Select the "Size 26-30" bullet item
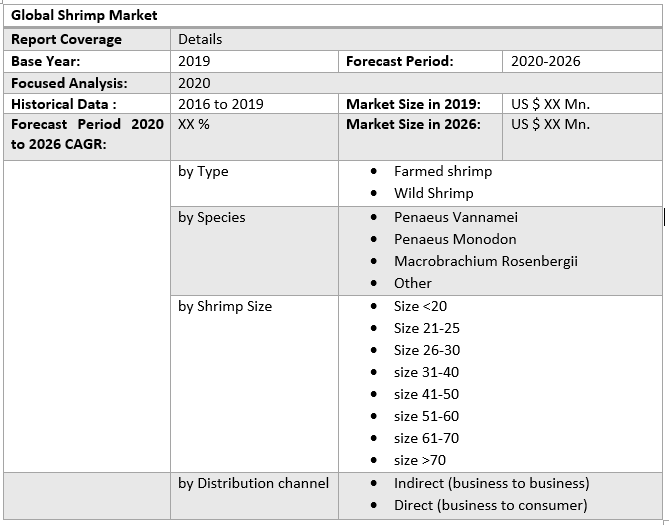Screen dimensions: 669x525 427,350
